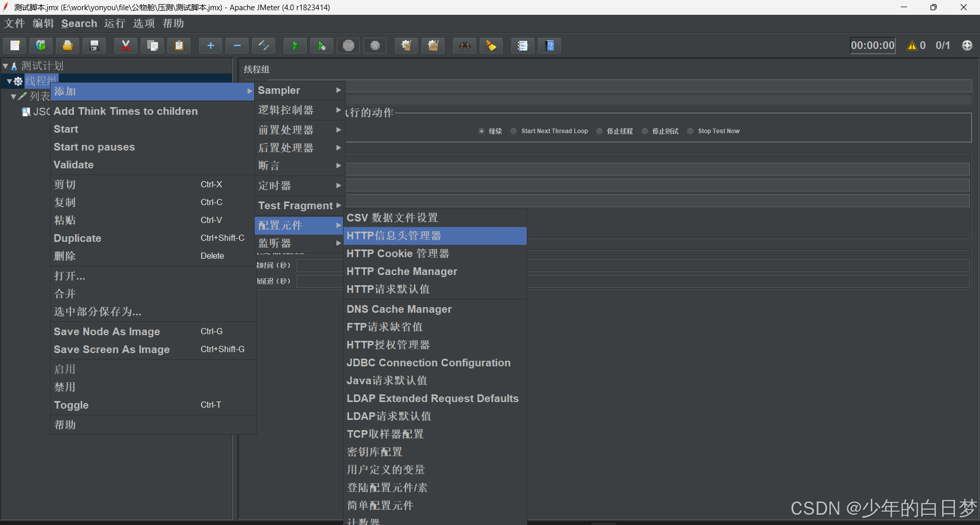Choose JDBC Connection Configuration

[435, 363]
